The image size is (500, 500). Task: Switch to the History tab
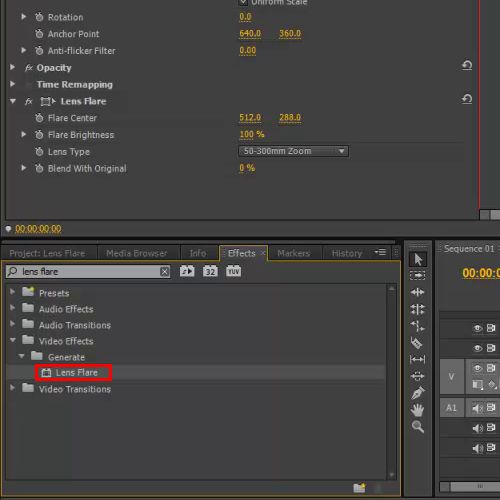click(347, 253)
